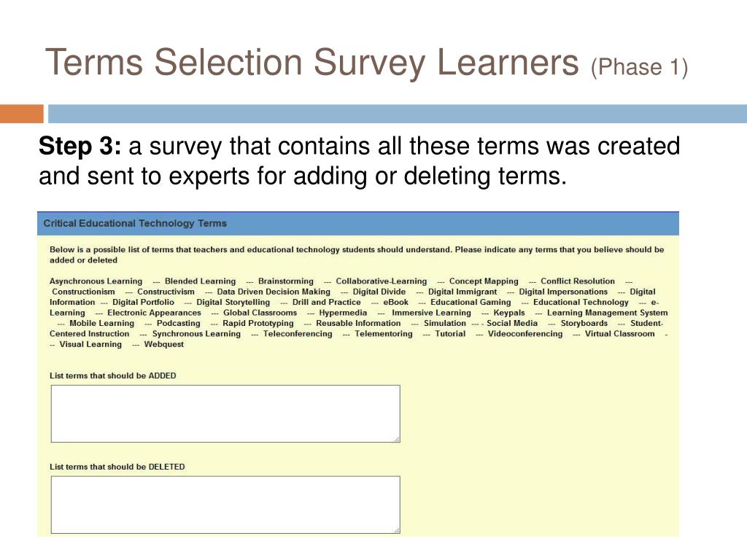Click the 'Critical Educational Technology Terms' header bar
This screenshot has width=747, height=560.
coord(357,223)
